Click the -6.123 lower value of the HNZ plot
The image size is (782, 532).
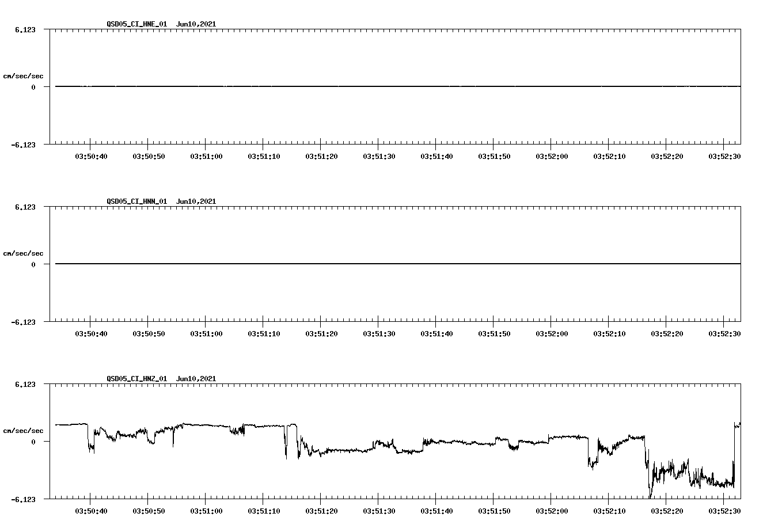click(24, 499)
